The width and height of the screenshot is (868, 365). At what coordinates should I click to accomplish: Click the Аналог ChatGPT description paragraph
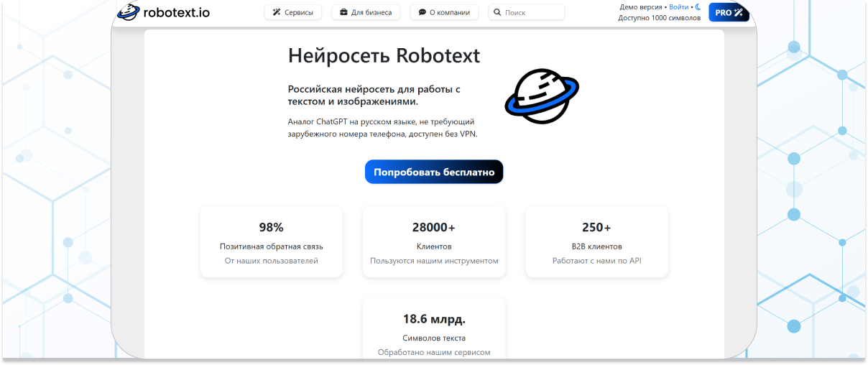click(383, 128)
